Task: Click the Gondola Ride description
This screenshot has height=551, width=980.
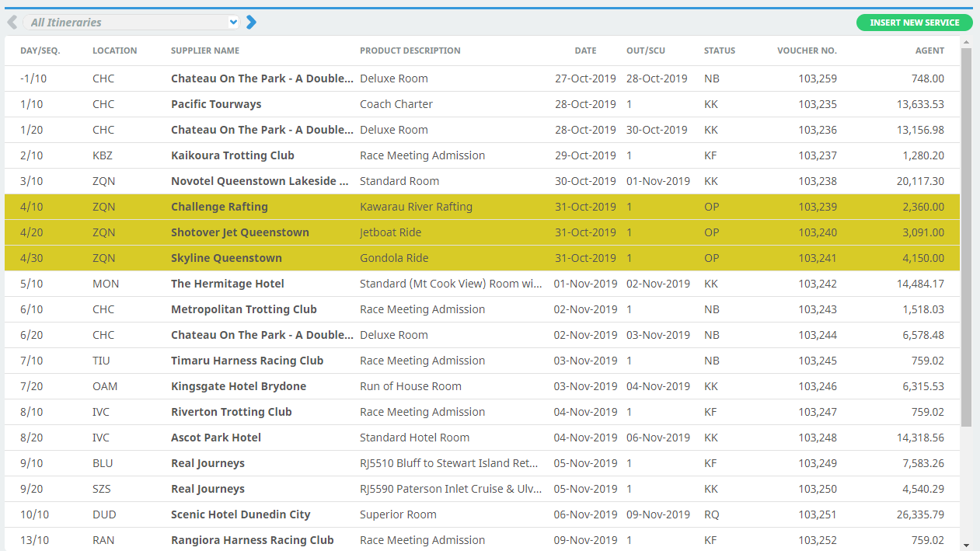Action: tap(394, 258)
